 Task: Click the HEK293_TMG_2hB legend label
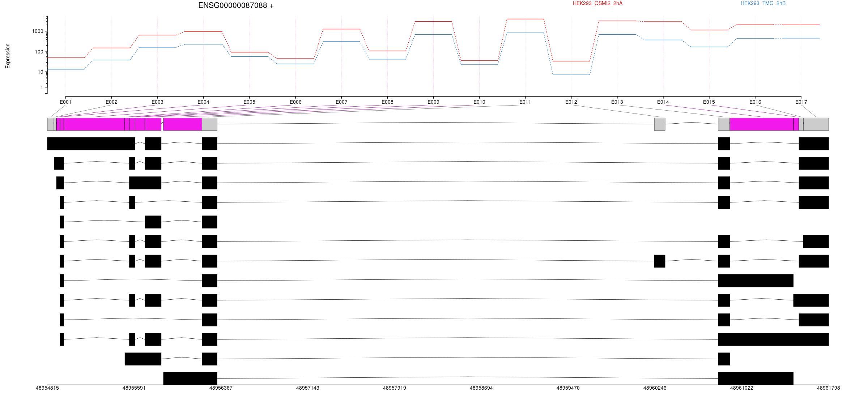763,3
